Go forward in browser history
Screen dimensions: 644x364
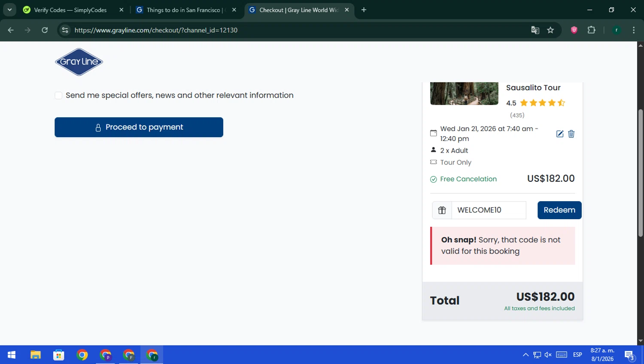(27, 30)
